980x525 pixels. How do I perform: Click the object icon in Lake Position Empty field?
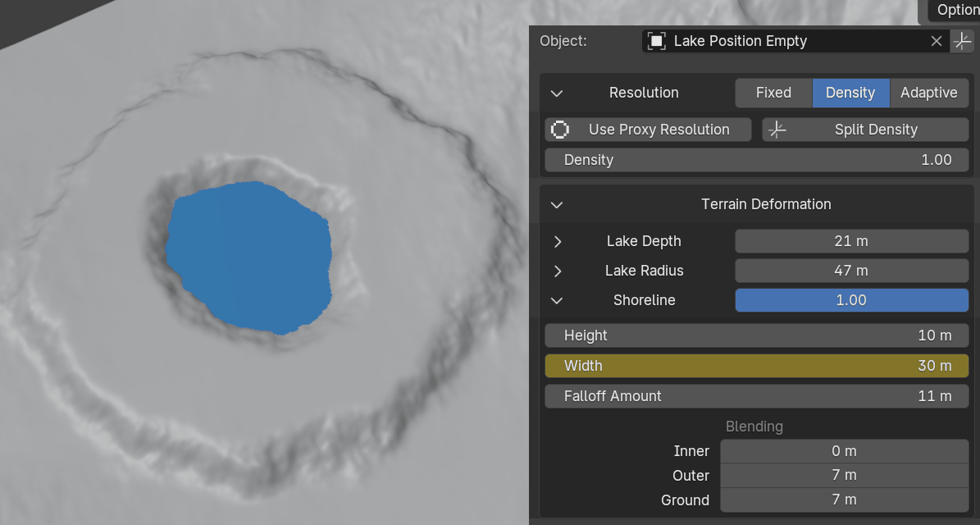click(656, 41)
